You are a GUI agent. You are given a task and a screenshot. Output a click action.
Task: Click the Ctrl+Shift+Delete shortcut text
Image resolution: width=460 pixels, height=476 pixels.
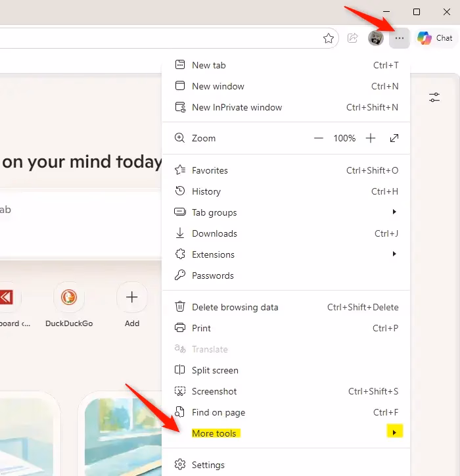click(363, 307)
